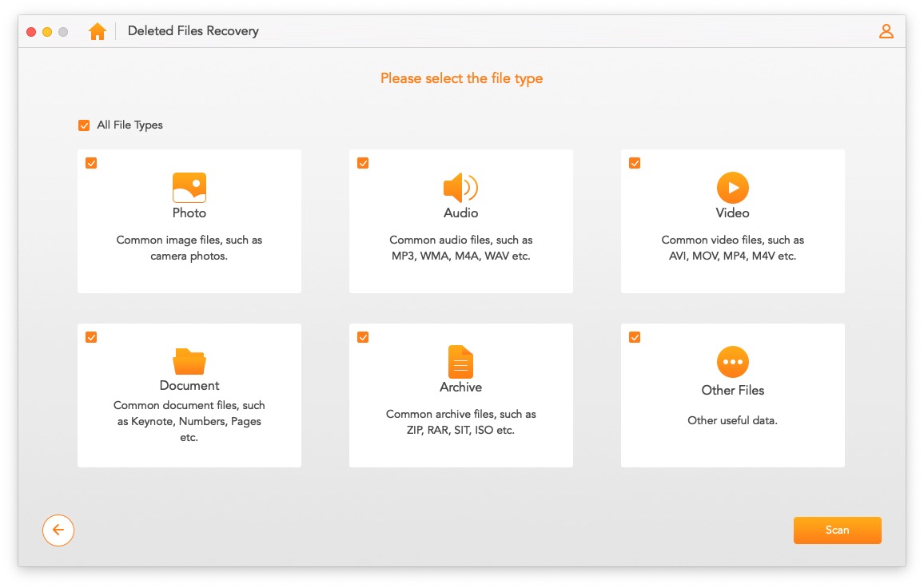Click the All File Types label
The height and width of the screenshot is (588, 924).
(129, 125)
